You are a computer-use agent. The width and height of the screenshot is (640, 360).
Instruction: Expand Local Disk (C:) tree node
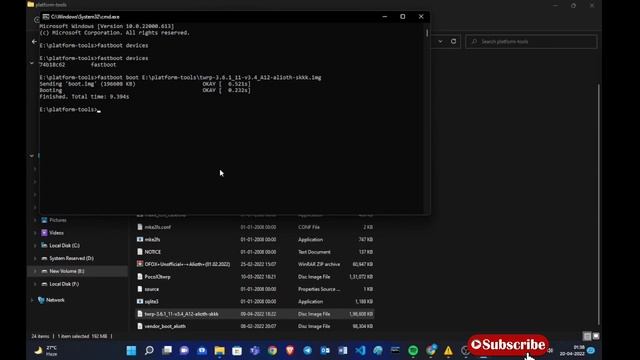(35, 246)
